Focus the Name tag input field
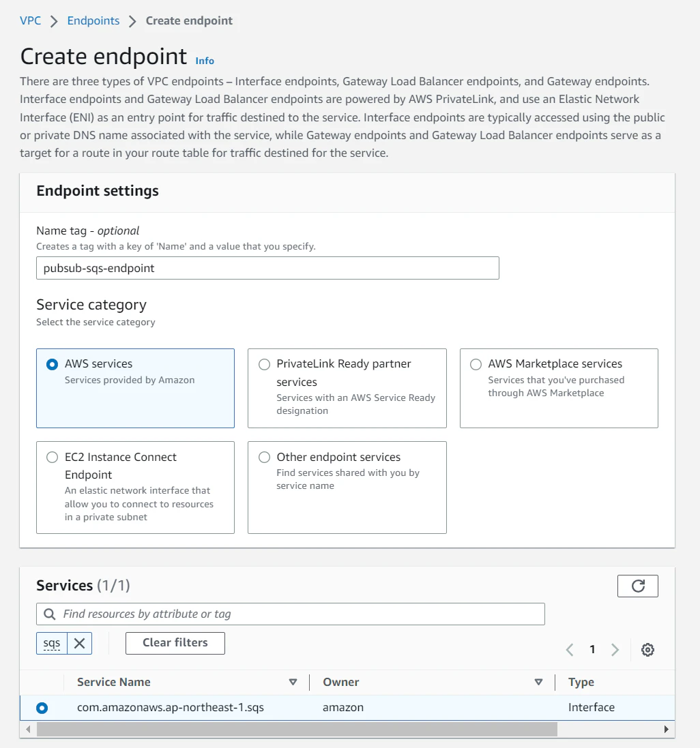The width and height of the screenshot is (700, 748). tap(267, 268)
